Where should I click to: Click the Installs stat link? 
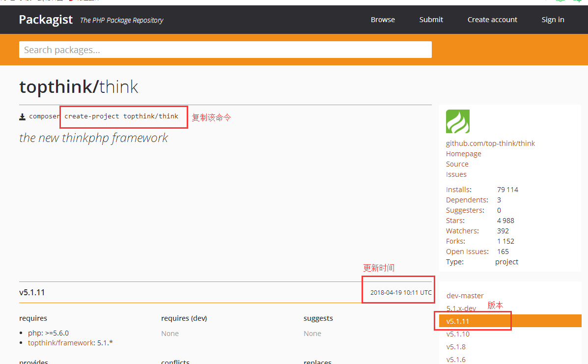(459, 189)
